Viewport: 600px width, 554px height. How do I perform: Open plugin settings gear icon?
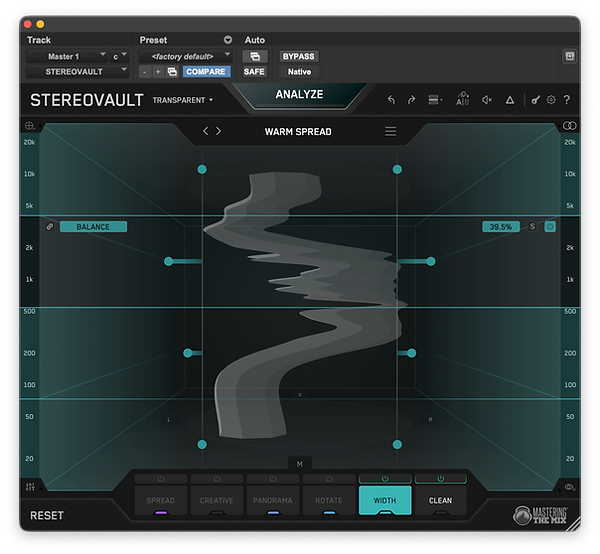(x=551, y=100)
